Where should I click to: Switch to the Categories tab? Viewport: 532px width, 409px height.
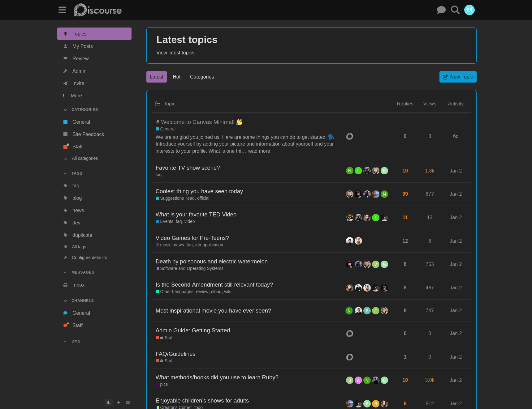tap(202, 77)
